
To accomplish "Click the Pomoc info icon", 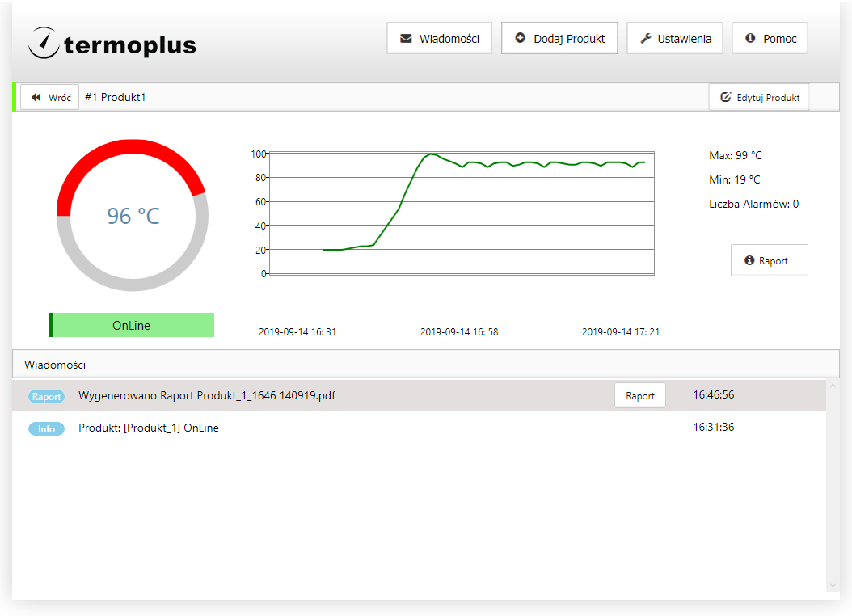I will click(750, 38).
